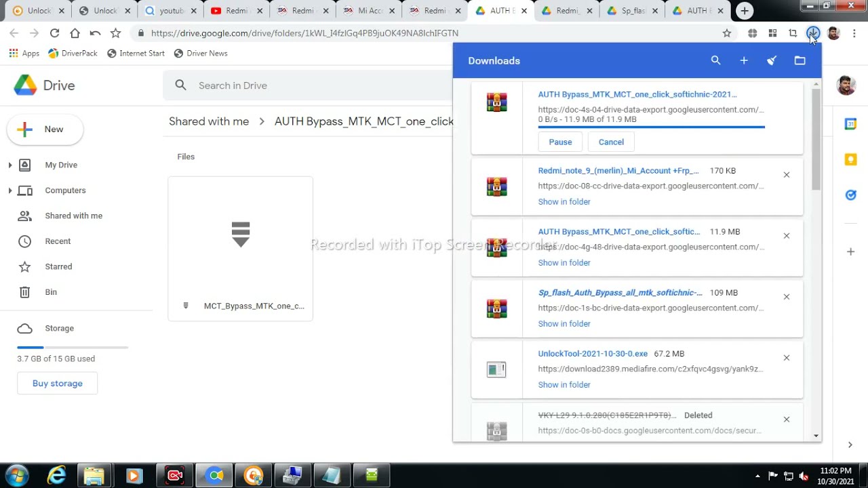Open Recent files in Drive sidebar
This screenshot has height=488, width=868.
tap(58, 241)
